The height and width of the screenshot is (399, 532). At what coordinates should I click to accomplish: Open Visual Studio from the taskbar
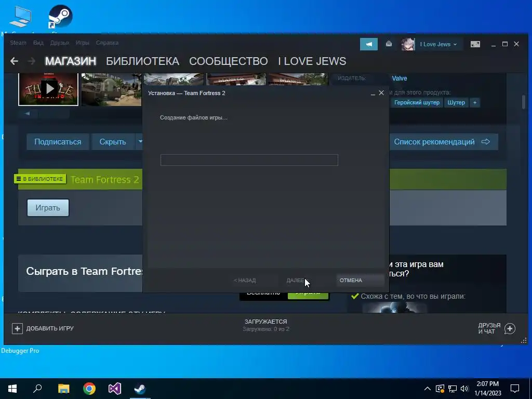coord(115,389)
